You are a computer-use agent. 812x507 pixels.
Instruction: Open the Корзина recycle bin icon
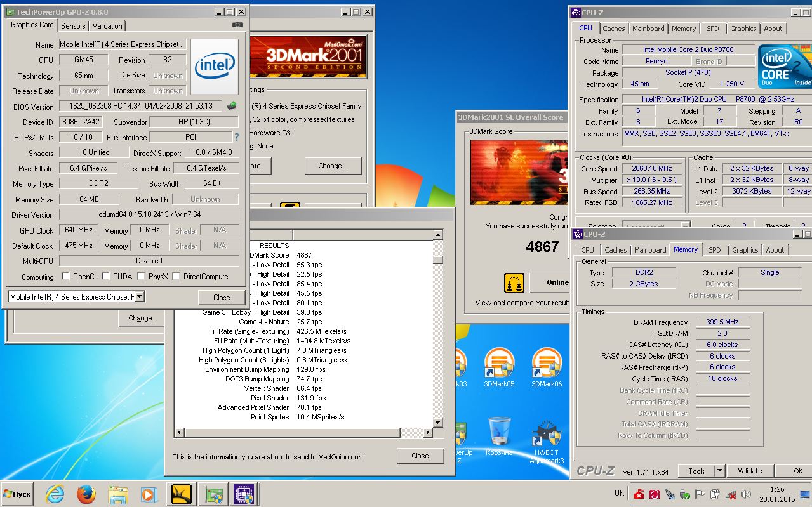(x=499, y=437)
